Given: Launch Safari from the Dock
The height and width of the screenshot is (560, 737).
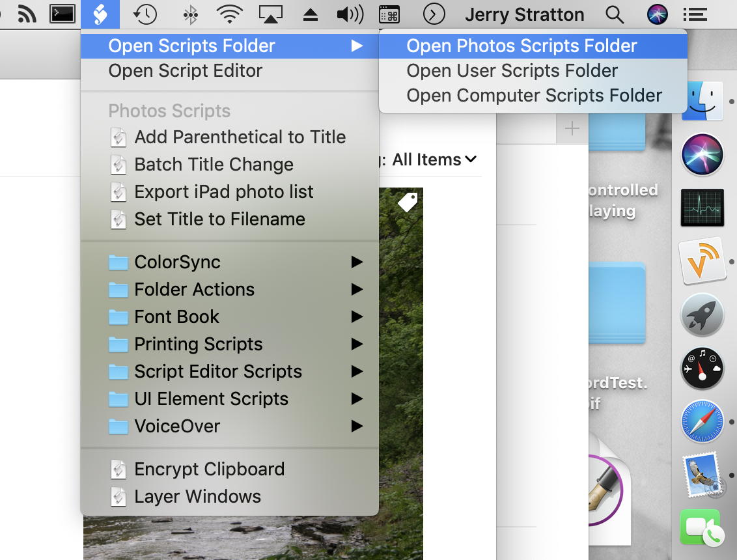Looking at the screenshot, I should click(x=702, y=421).
